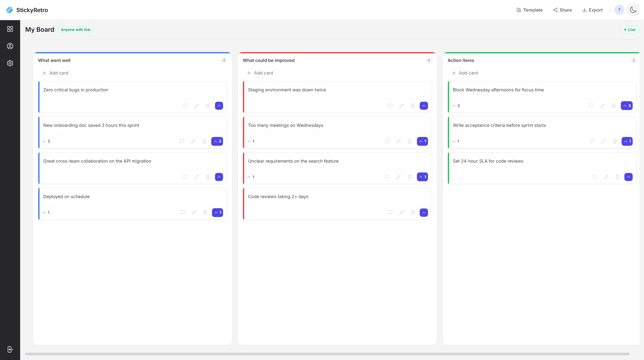Open the Share dialog
This screenshot has width=644, height=360.
(562, 10)
